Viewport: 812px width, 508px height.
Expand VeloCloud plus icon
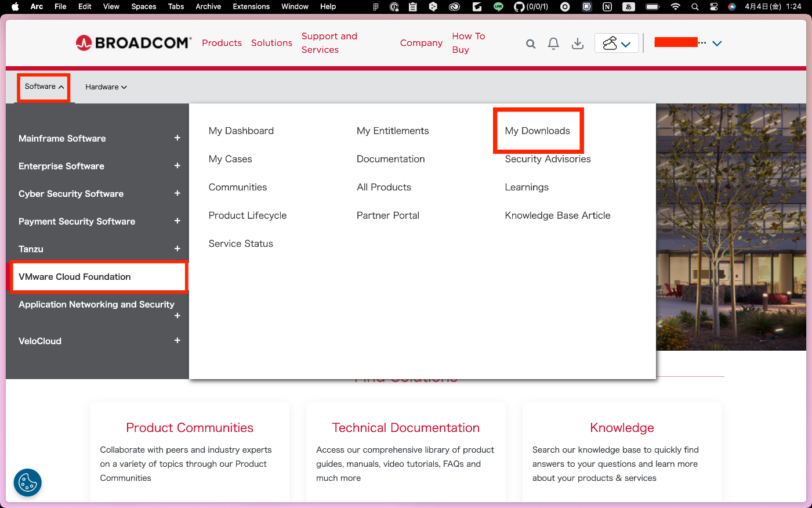point(177,341)
